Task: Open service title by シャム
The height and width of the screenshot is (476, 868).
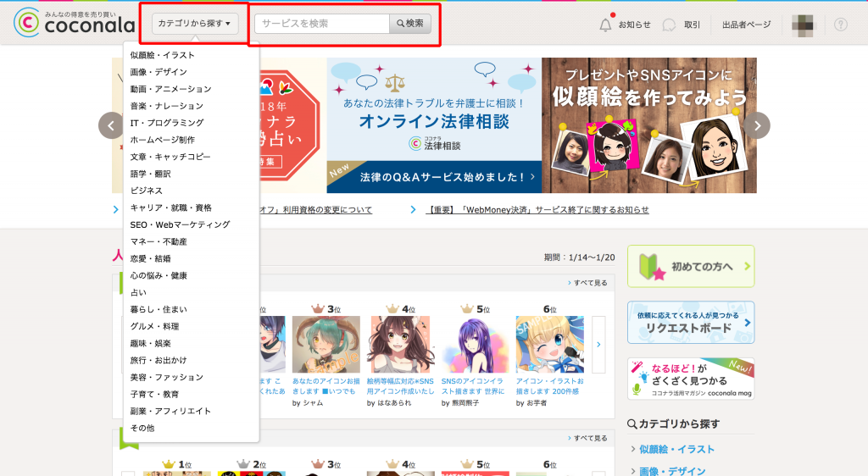Action: [326, 386]
